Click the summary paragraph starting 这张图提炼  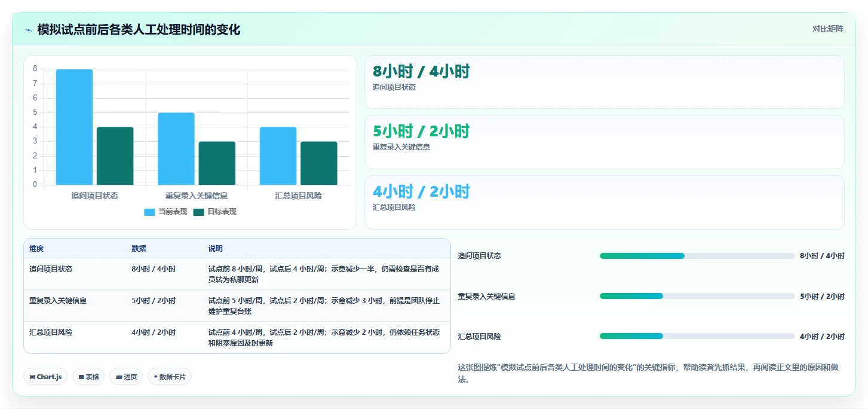coord(648,373)
